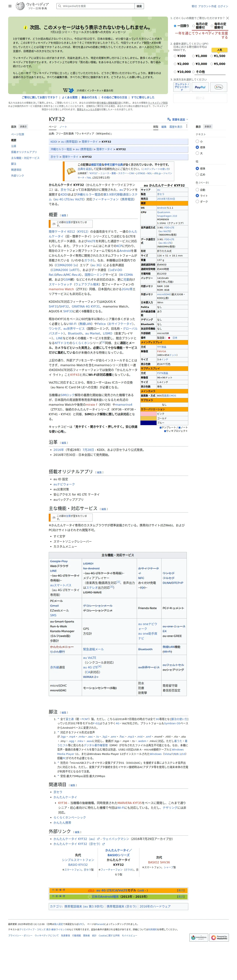This screenshot has width=237, height=980.
Task: Select the ページ tab
Action: pyautogui.click(x=52, y=127)
